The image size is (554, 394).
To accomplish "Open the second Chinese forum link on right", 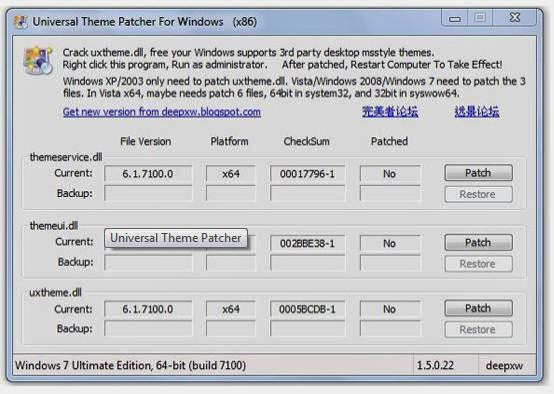I will point(477,112).
